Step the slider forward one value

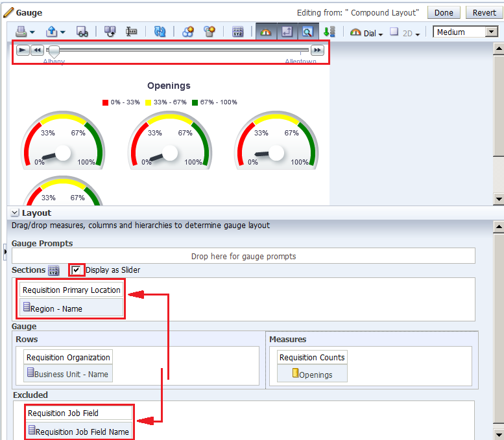pos(317,50)
